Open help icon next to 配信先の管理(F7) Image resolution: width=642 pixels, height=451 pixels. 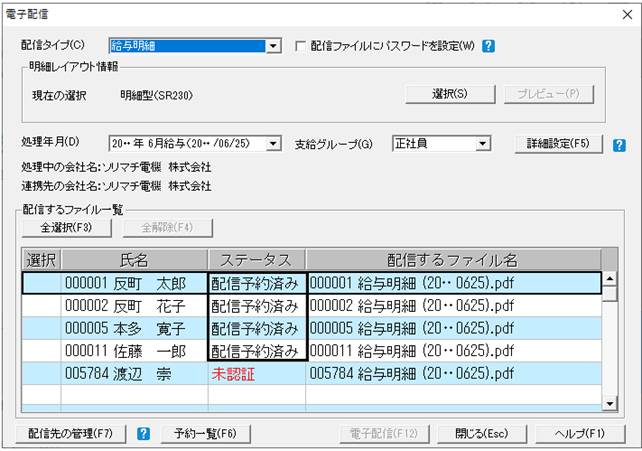143,433
